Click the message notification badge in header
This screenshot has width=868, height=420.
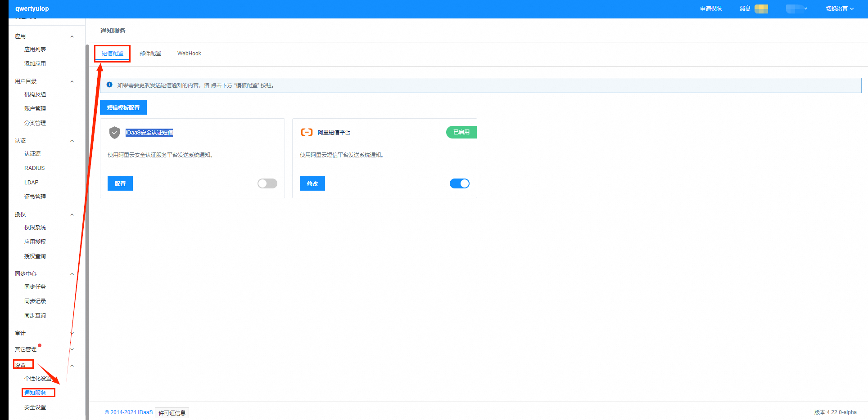pos(761,9)
